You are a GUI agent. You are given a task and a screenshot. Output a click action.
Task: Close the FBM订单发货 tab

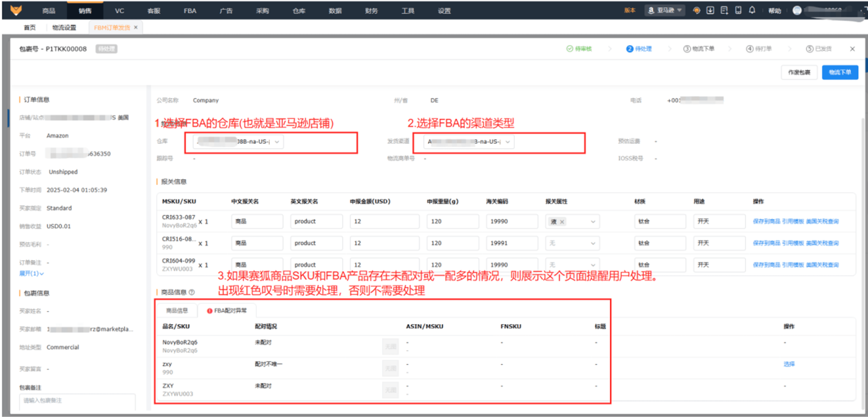(x=136, y=27)
